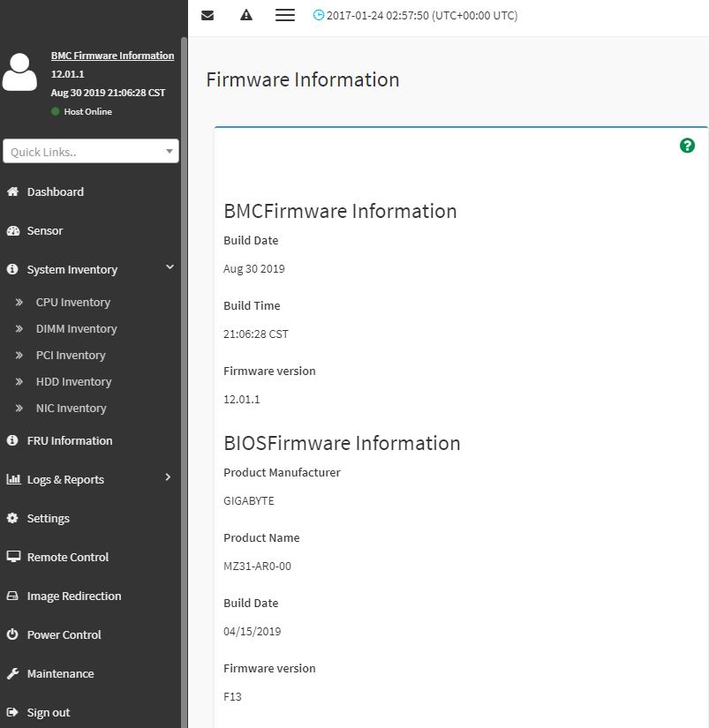
Task: Click the arrows icon beside PCI Inventory
Action: coord(19,356)
